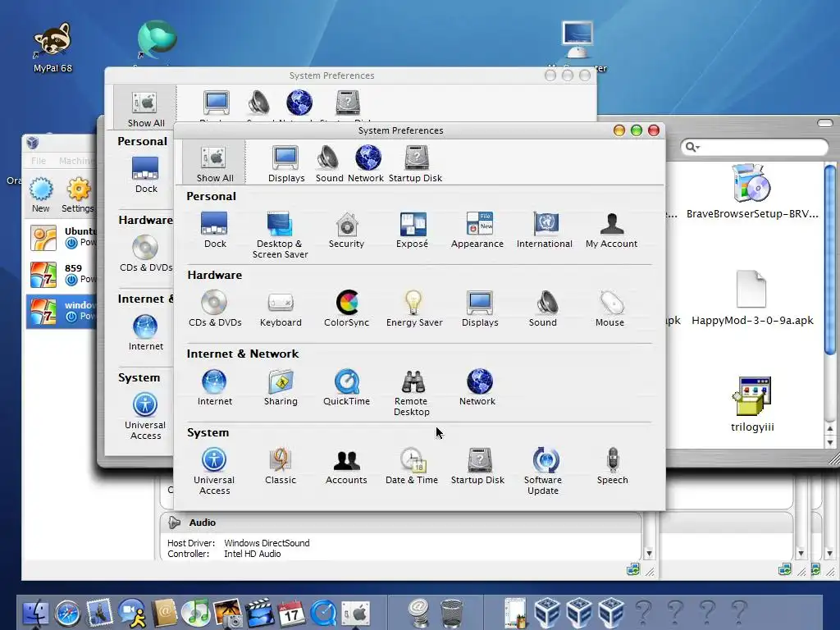
Task: Open the Classic preference pane
Action: click(x=281, y=466)
